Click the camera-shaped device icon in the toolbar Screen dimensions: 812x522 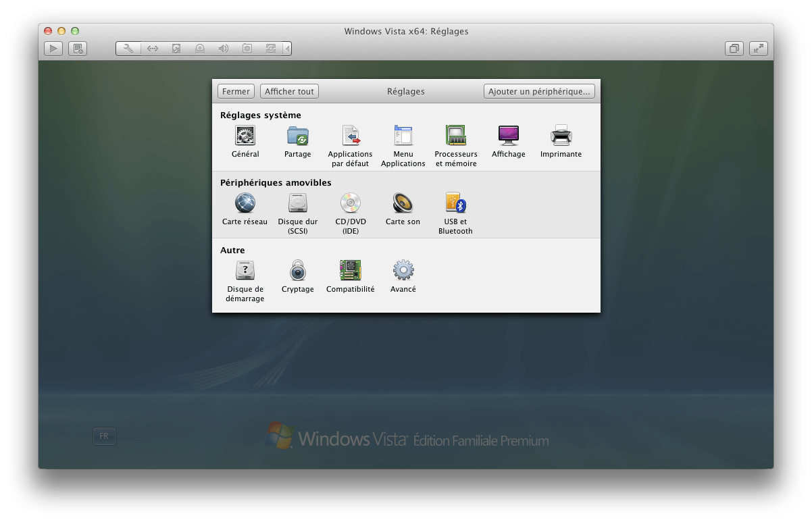click(247, 49)
